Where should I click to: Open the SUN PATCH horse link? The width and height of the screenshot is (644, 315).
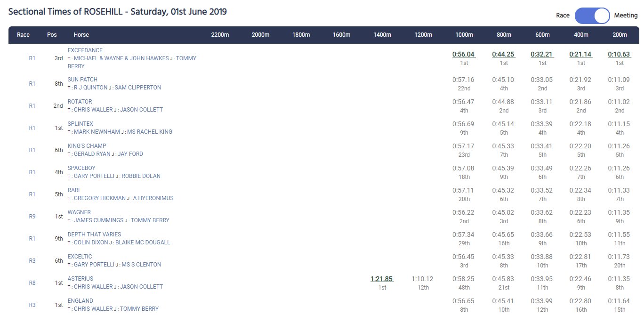[x=82, y=80]
